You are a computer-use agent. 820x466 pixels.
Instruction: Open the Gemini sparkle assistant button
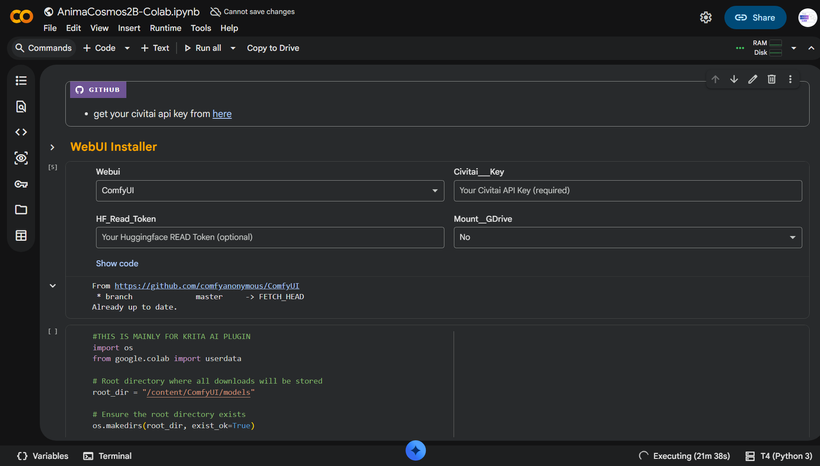416,450
